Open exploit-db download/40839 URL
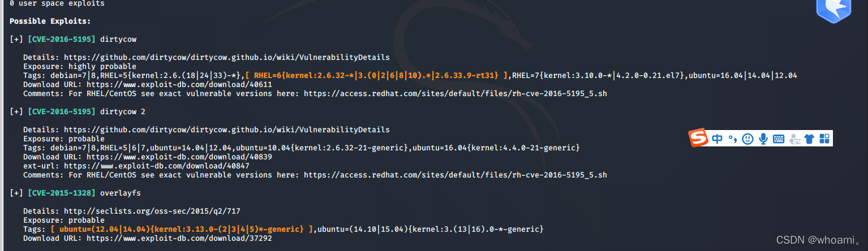 click(179, 157)
